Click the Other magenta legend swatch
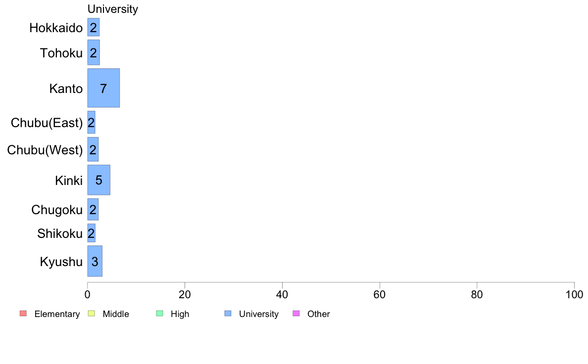 coord(296,314)
